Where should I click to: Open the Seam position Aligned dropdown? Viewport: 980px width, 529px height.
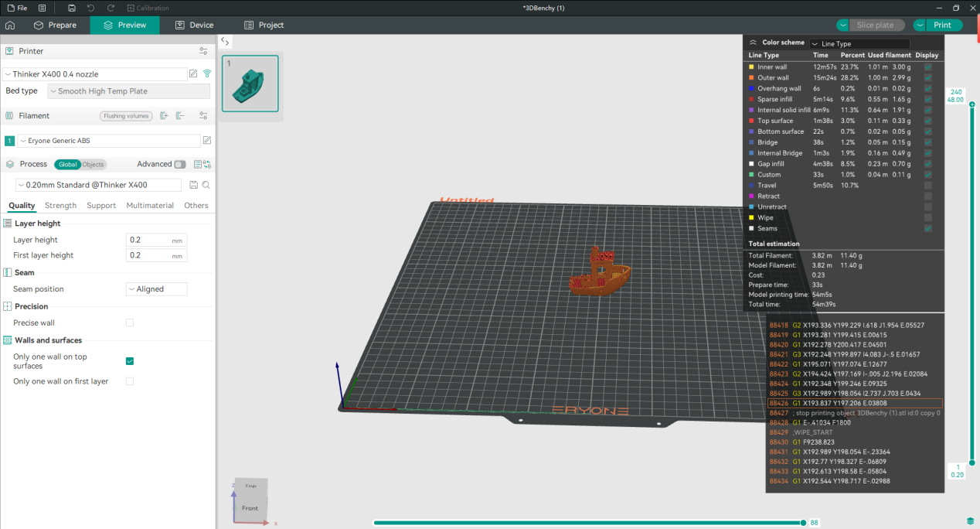pyautogui.click(x=156, y=289)
